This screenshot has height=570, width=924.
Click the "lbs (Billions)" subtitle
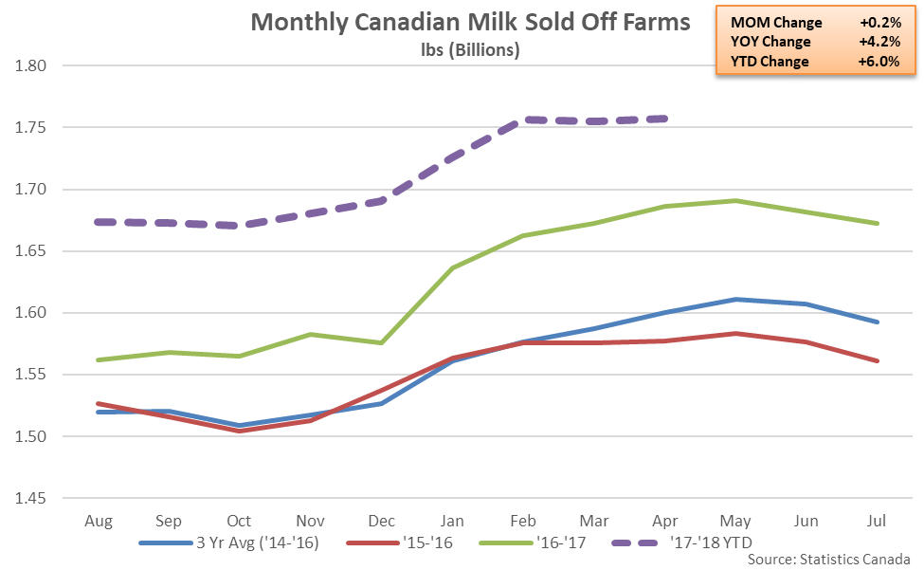tap(470, 50)
